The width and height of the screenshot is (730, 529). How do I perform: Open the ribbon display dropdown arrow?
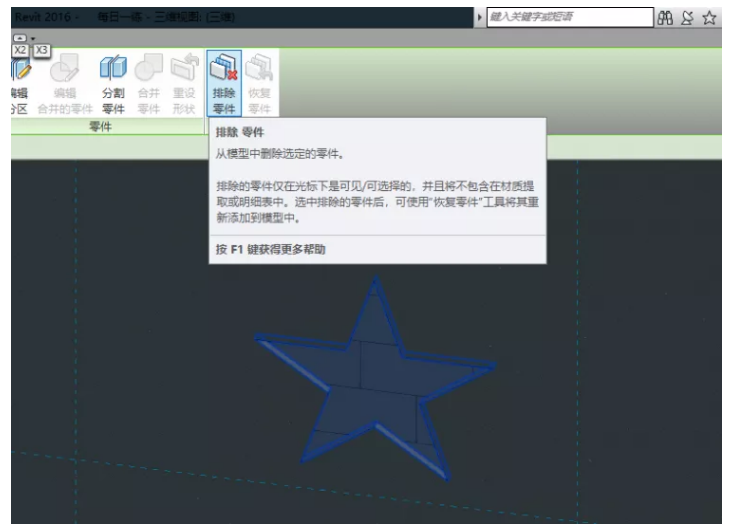pyautogui.click(x=33, y=39)
